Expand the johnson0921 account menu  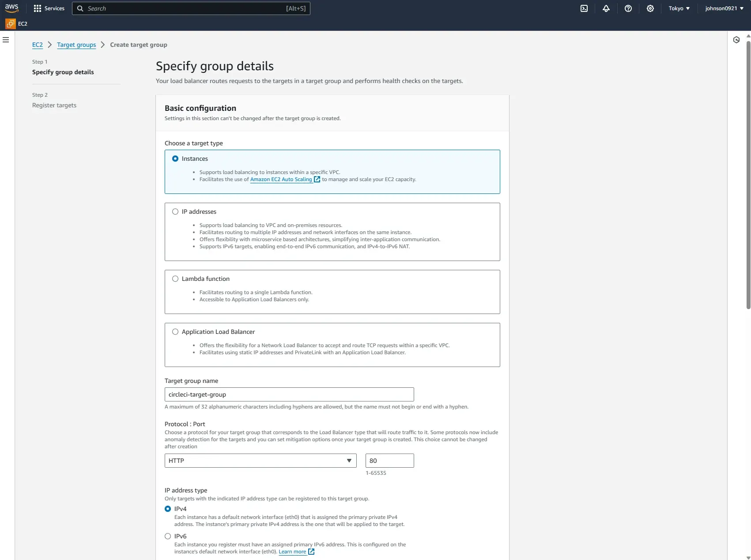click(724, 8)
